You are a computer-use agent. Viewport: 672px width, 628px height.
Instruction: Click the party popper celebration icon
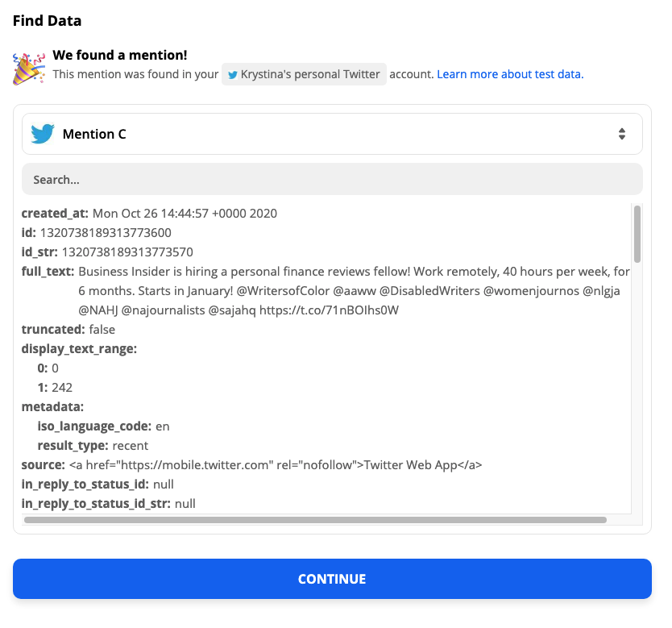29,69
